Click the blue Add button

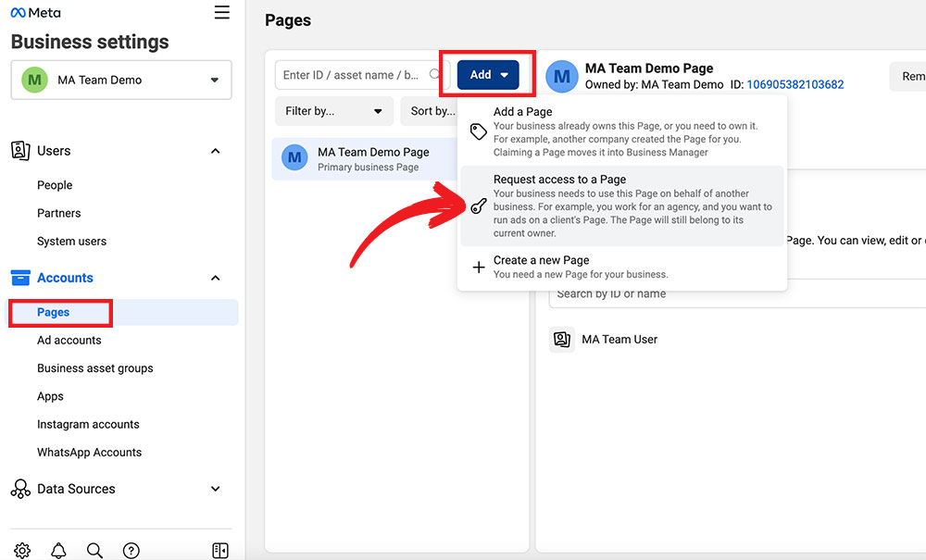pyautogui.click(x=488, y=75)
